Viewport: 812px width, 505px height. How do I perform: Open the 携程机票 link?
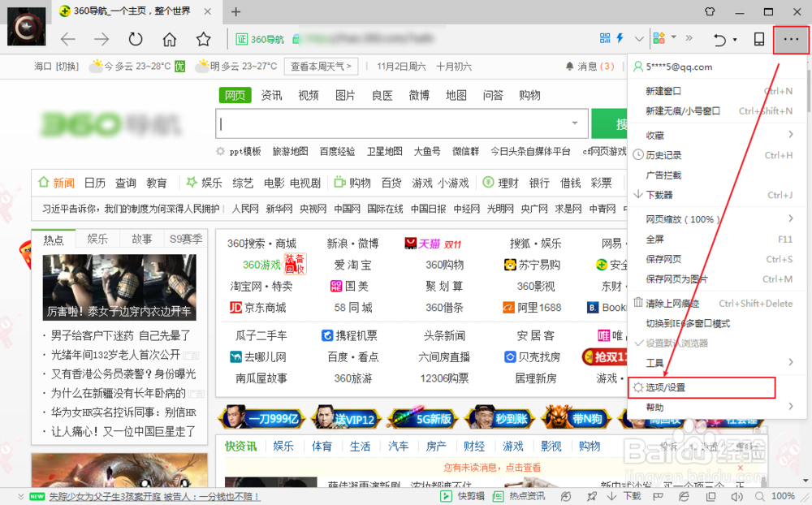click(349, 335)
